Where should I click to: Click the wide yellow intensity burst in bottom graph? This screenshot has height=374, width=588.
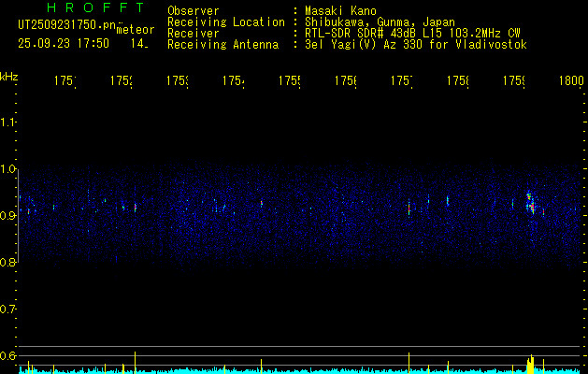(x=530, y=365)
